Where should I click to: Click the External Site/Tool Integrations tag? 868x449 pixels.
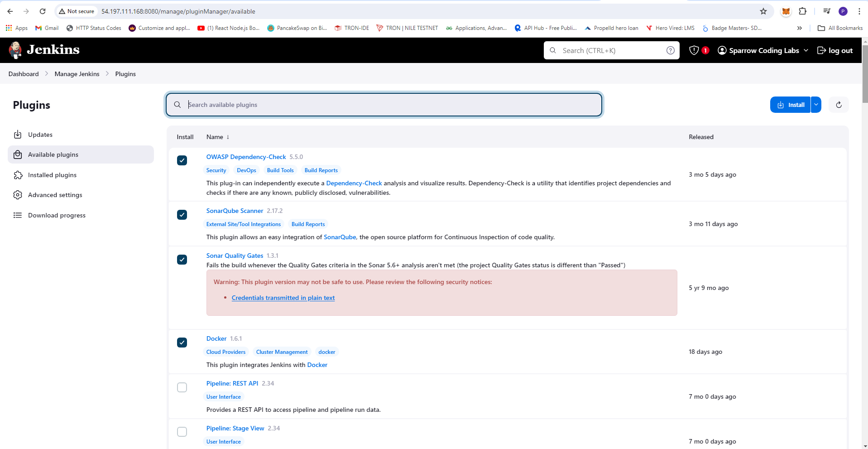pos(244,224)
